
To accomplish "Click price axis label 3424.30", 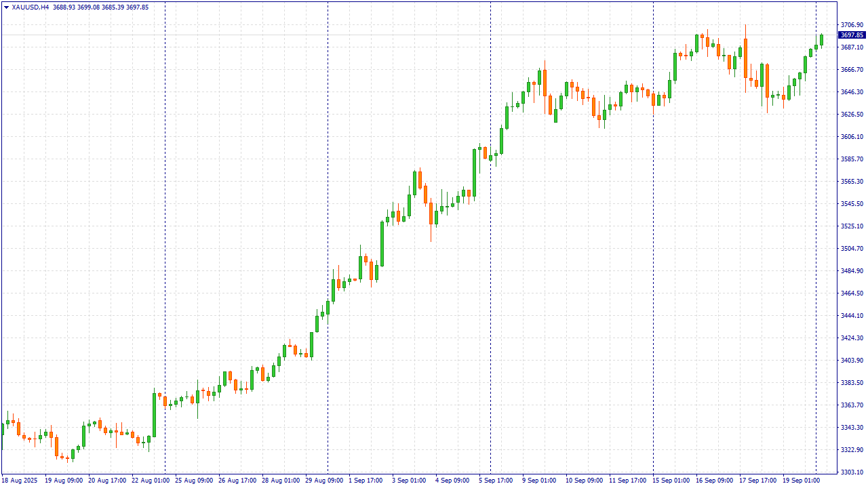I will point(852,338).
